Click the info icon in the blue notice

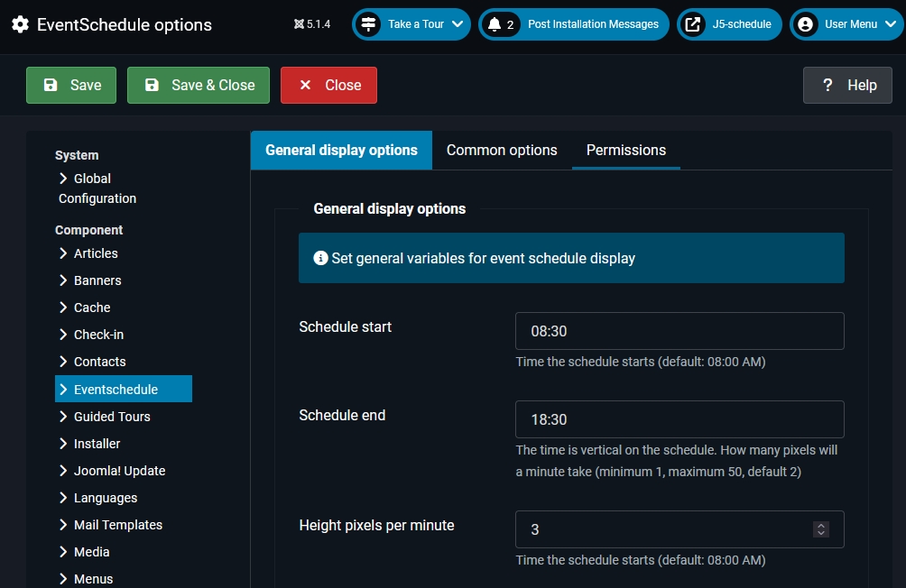click(x=320, y=258)
